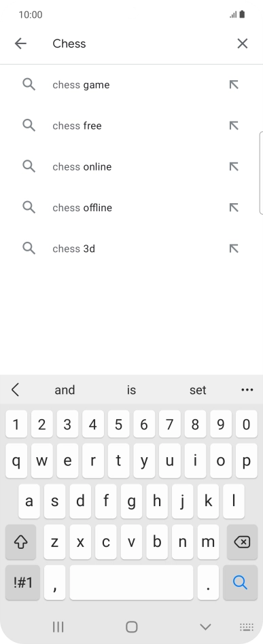
Task: Clear the search text with X icon
Action: click(243, 43)
